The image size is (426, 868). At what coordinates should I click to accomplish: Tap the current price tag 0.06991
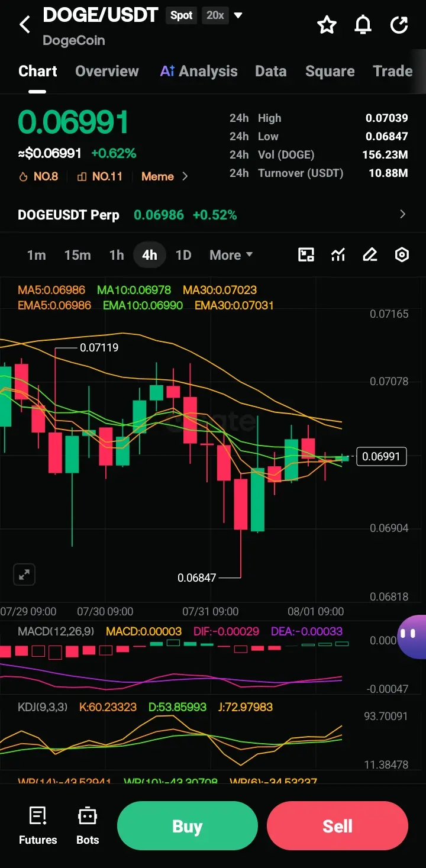tap(382, 457)
